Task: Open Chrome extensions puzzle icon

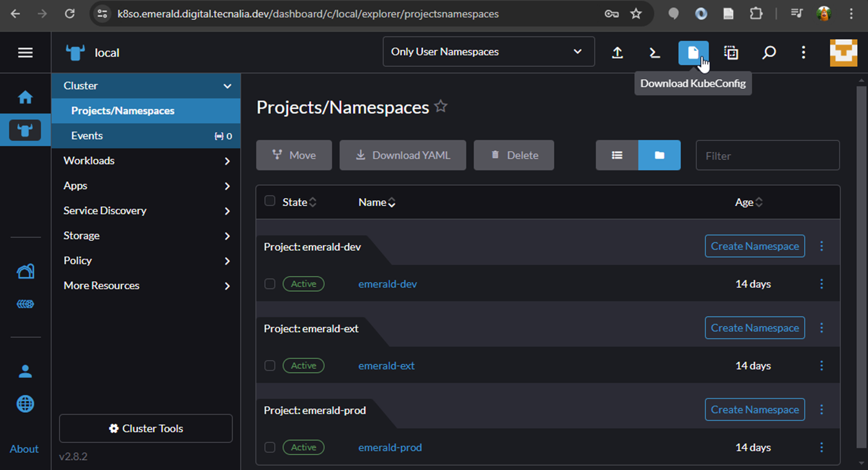Action: [756, 13]
